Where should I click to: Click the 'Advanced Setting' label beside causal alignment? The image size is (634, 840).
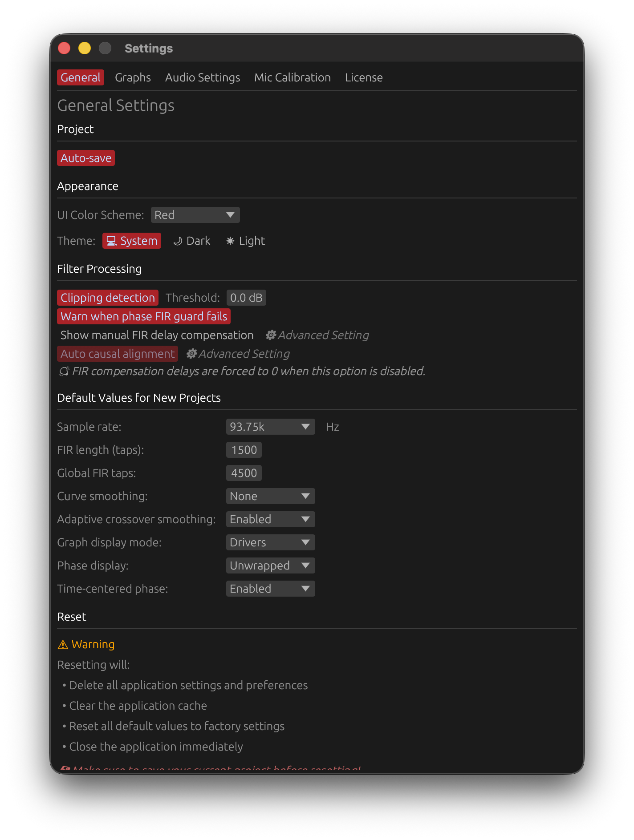click(244, 354)
